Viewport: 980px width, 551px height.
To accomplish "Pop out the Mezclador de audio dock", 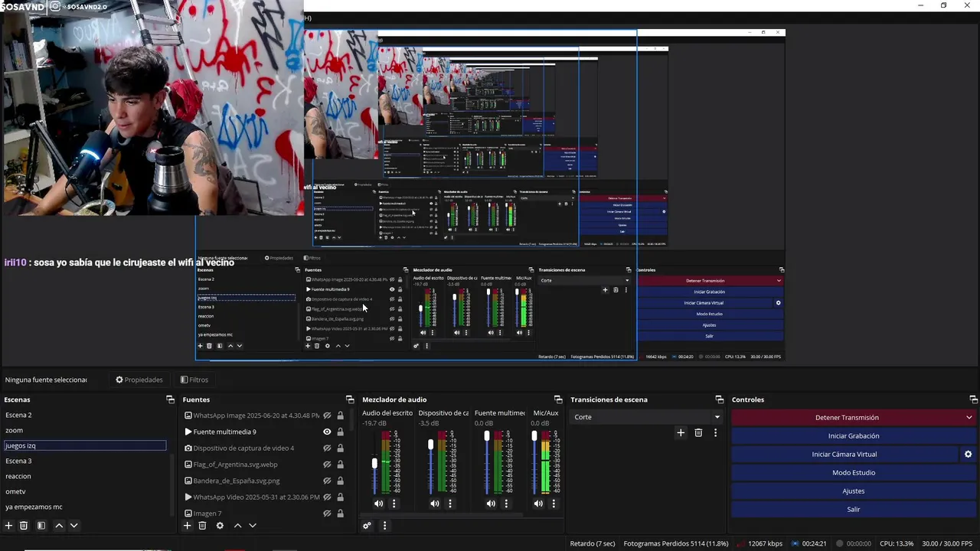I will point(558,399).
